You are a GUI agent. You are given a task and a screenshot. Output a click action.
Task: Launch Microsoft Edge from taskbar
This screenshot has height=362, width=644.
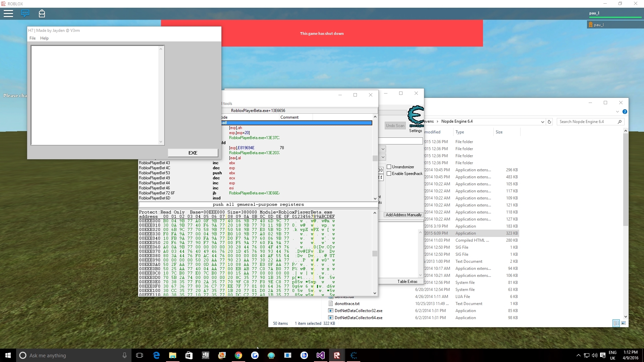(x=156, y=355)
